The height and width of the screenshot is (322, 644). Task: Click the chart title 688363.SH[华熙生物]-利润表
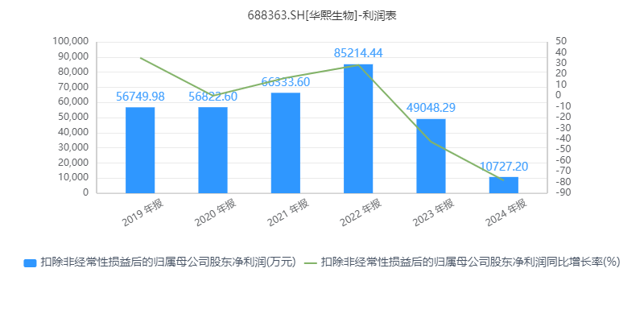coord(321,15)
